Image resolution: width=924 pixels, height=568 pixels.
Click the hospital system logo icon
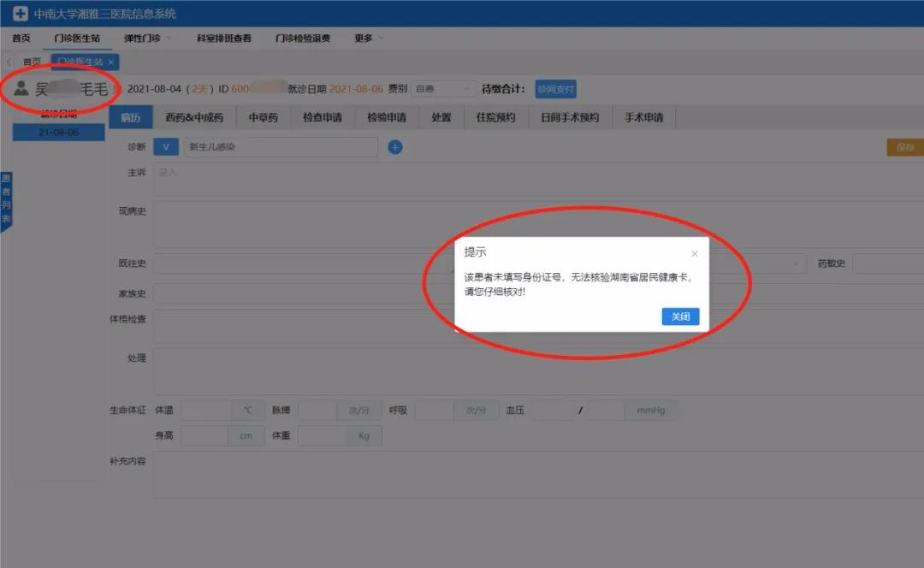(20, 14)
